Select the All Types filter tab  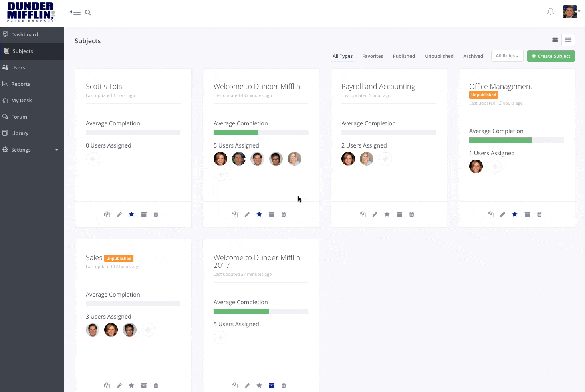tap(343, 56)
